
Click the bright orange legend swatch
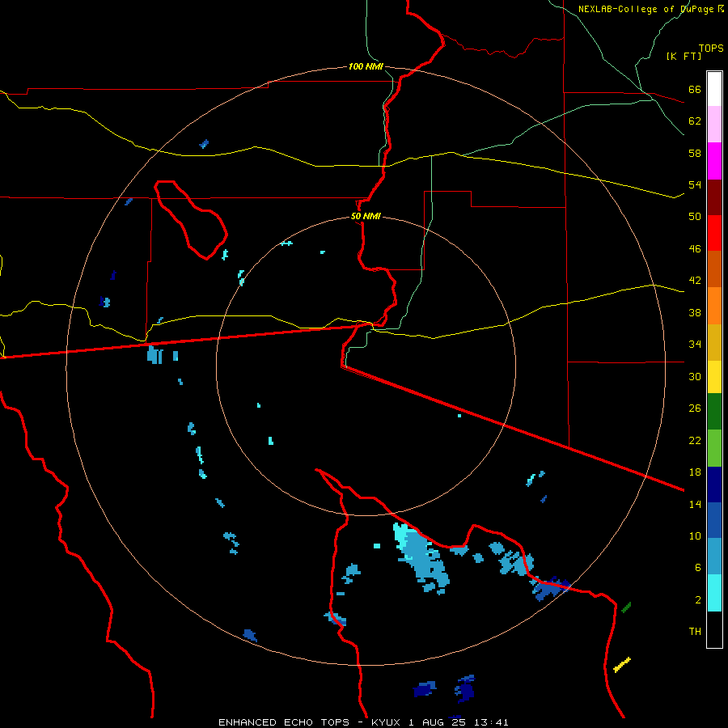[x=714, y=306]
